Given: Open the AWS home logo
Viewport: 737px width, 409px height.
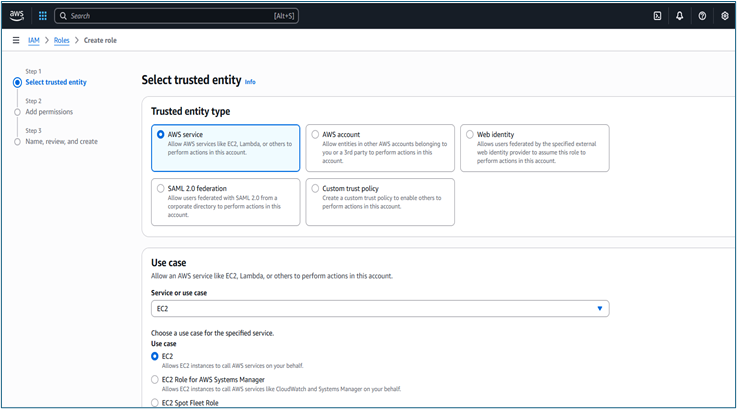Looking at the screenshot, I should 16,16.
